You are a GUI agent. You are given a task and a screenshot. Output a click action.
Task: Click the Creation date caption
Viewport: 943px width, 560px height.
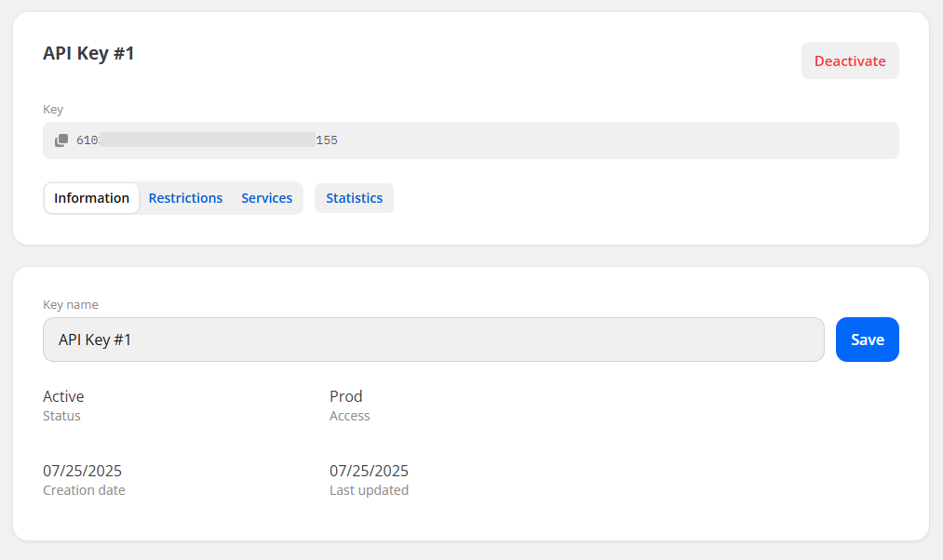click(84, 490)
